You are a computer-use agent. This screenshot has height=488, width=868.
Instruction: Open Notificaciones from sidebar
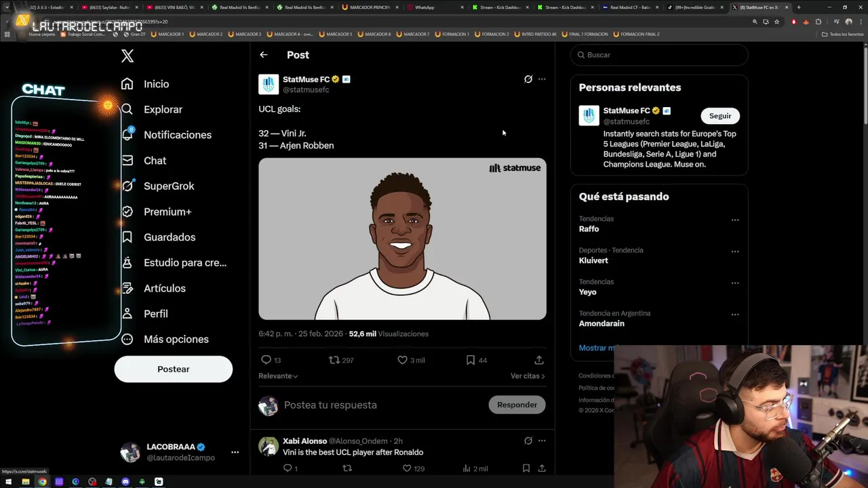coord(166,135)
